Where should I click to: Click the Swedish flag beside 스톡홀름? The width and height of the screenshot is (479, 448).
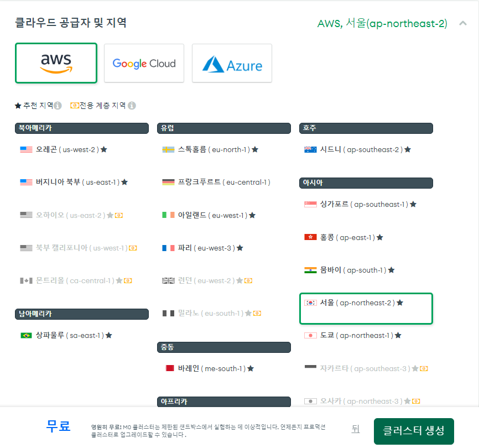[x=168, y=150]
